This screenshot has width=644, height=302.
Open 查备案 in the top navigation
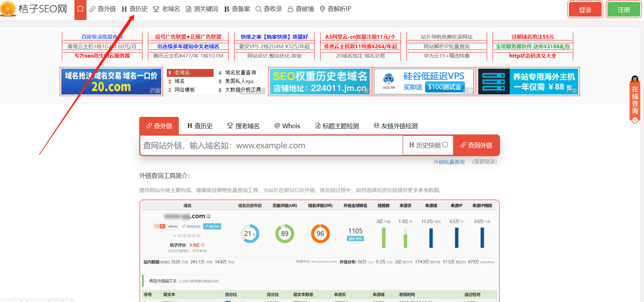[x=237, y=9]
